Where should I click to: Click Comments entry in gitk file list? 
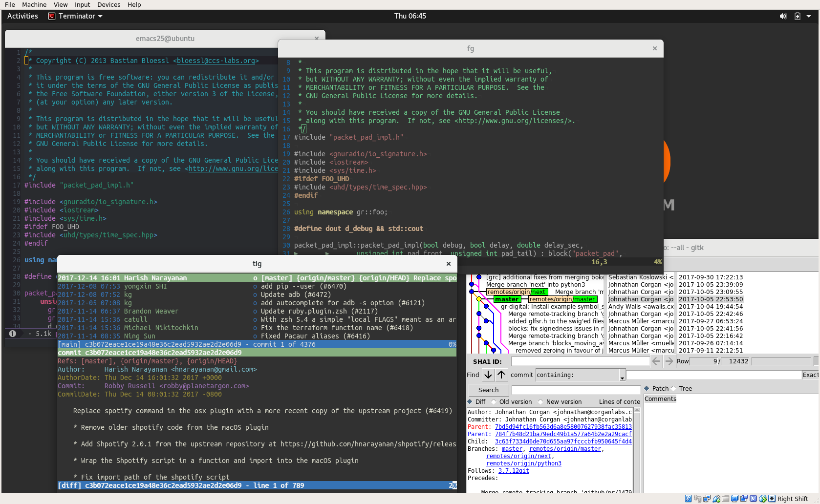pyautogui.click(x=660, y=399)
